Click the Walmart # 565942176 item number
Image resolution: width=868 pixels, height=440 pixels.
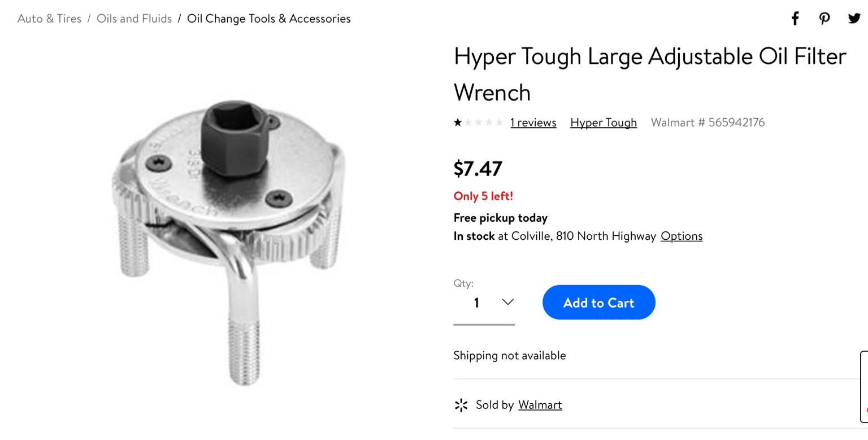708,123
